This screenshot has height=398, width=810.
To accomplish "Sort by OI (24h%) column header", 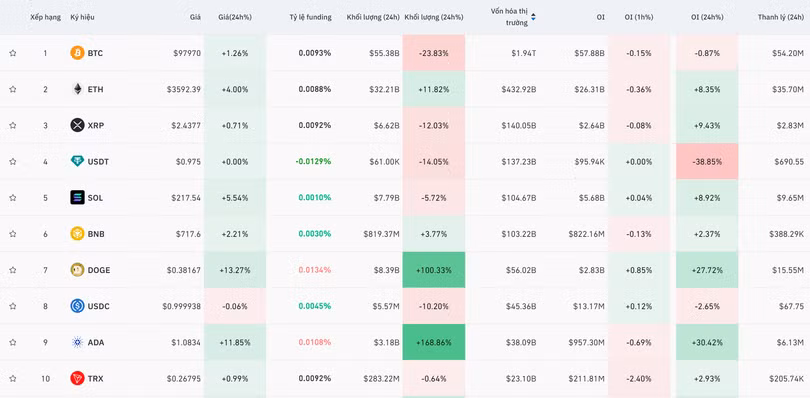I will (707, 17).
